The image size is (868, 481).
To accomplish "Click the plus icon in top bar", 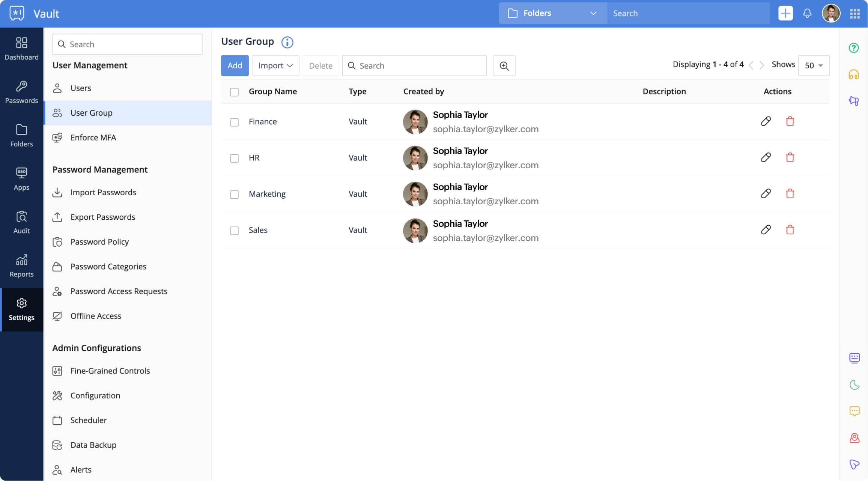I will pyautogui.click(x=785, y=13).
